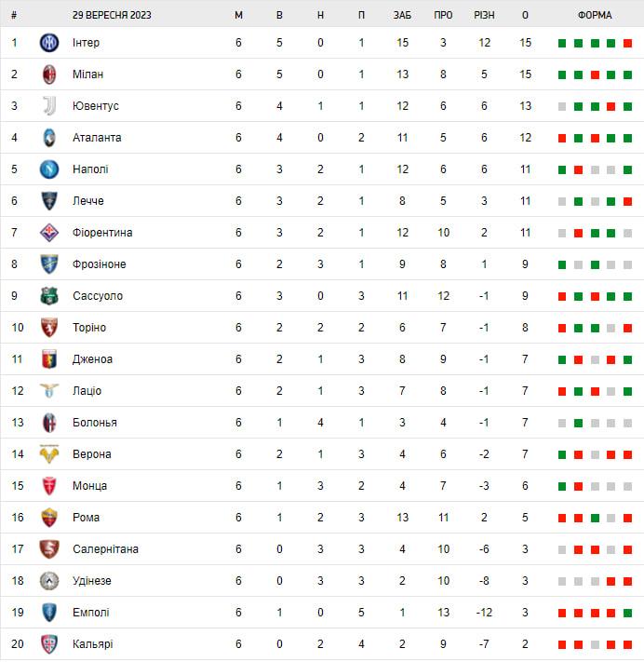Click the Roma club crest icon
644x662 pixels.
[x=49, y=518]
